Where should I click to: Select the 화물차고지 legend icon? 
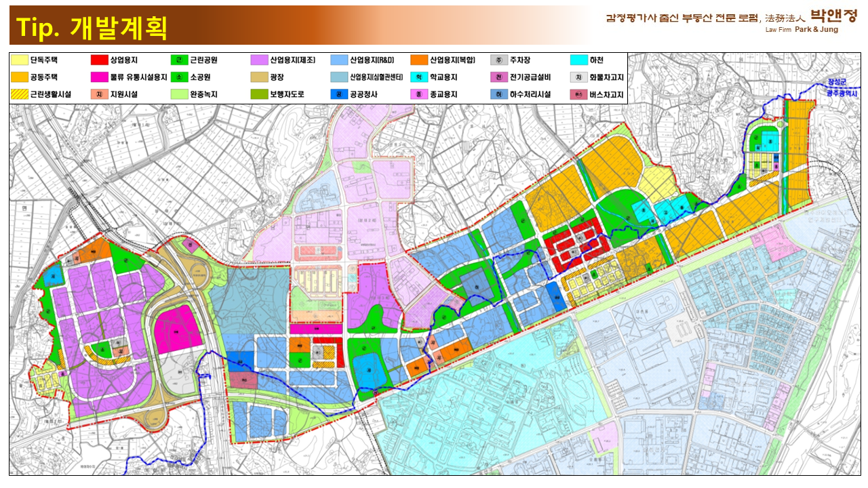pyautogui.click(x=578, y=77)
